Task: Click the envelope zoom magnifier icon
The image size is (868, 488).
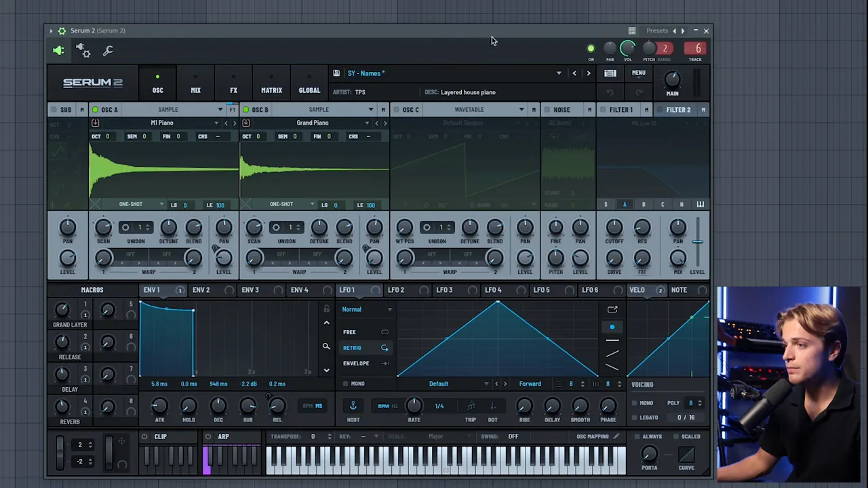Action: click(x=326, y=347)
